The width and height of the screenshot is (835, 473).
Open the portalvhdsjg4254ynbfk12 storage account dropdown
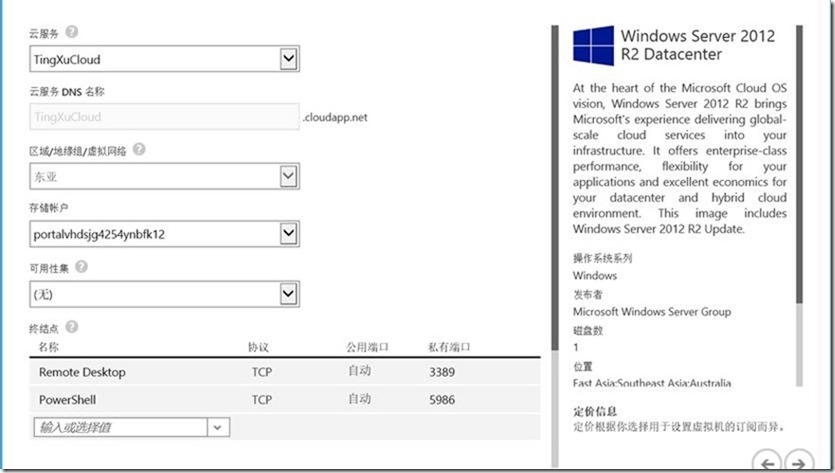coord(288,233)
